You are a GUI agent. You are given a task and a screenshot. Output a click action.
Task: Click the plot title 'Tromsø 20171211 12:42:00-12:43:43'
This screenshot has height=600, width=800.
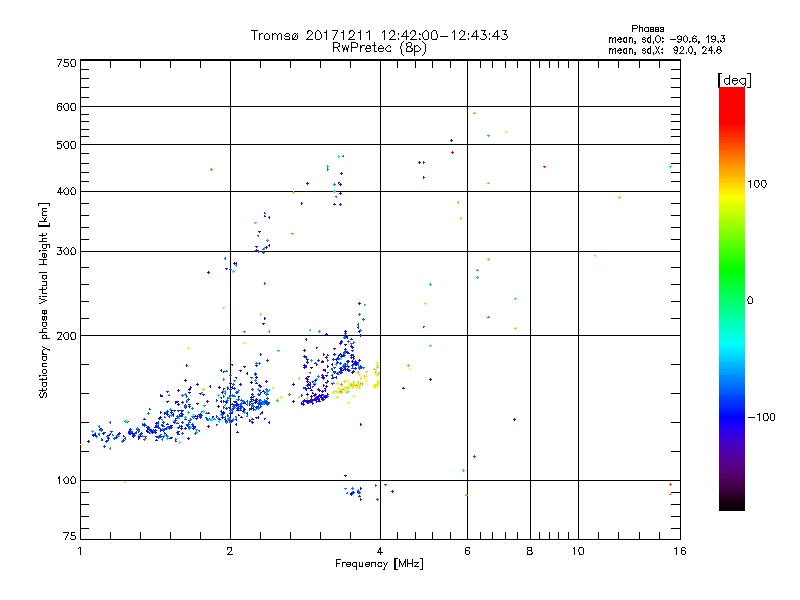click(380, 35)
